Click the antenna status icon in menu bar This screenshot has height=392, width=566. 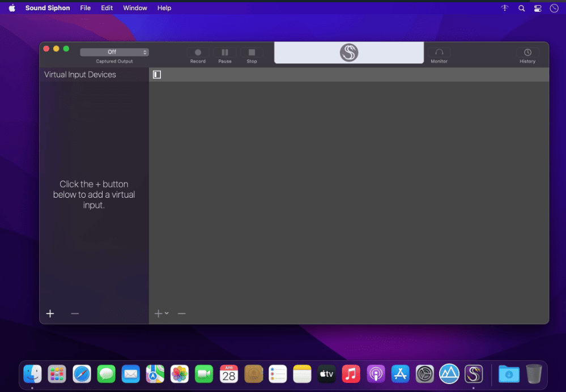pos(505,8)
